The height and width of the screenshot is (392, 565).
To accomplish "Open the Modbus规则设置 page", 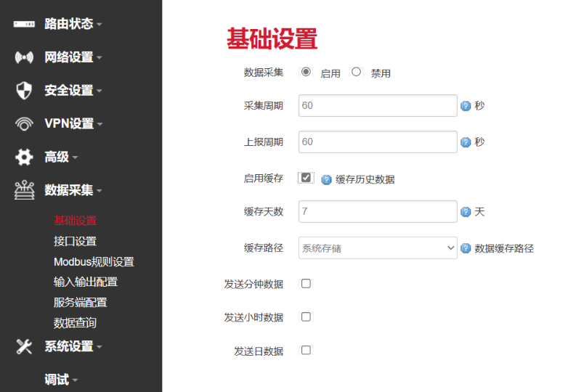I will coord(94,261).
